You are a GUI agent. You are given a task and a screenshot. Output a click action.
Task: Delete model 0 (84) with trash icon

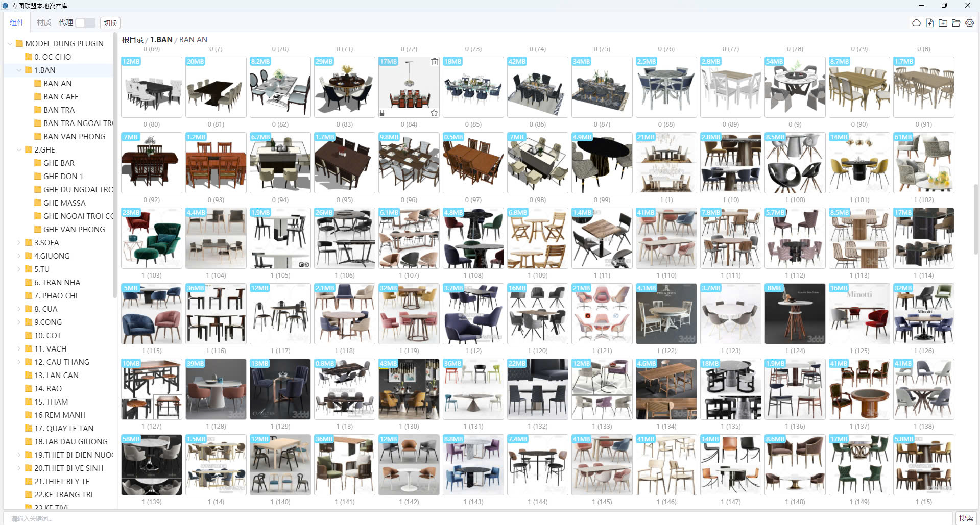(x=434, y=62)
